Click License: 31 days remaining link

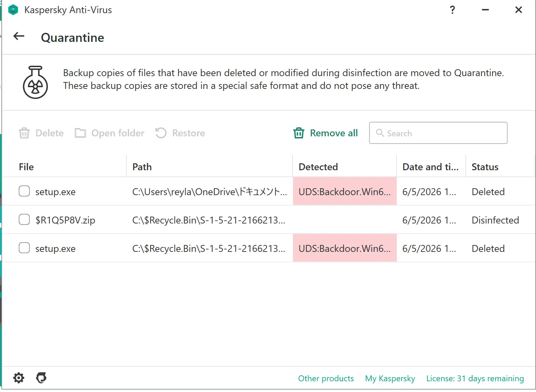point(475,379)
